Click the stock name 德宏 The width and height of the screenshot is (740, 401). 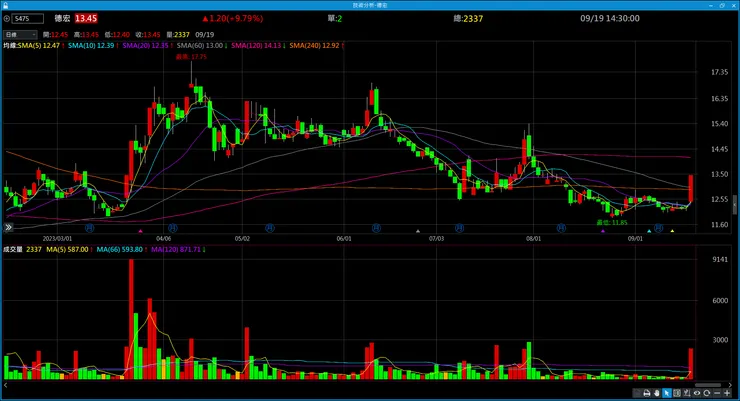point(62,19)
